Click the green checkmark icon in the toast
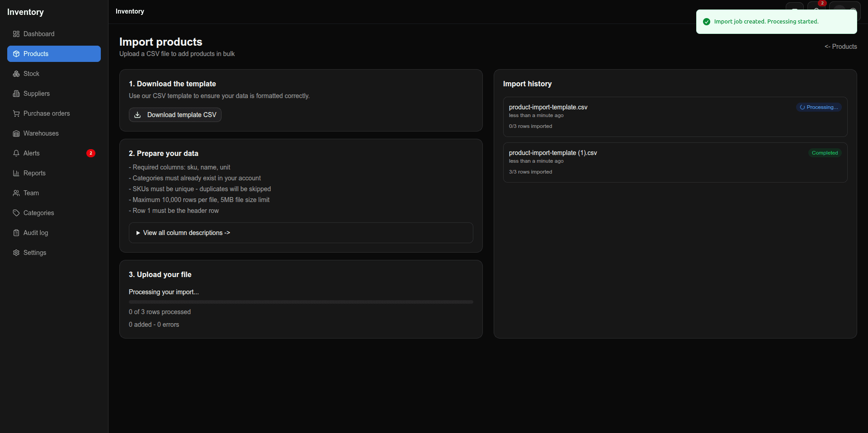 click(x=707, y=22)
